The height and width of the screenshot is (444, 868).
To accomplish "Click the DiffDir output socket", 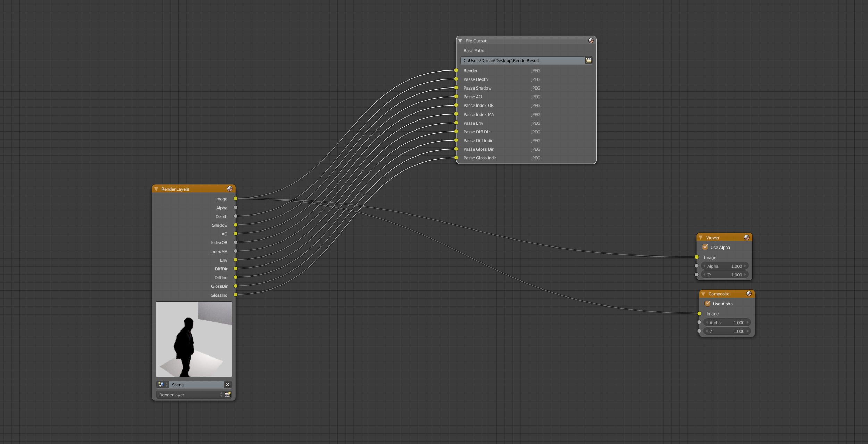I will [235, 268].
